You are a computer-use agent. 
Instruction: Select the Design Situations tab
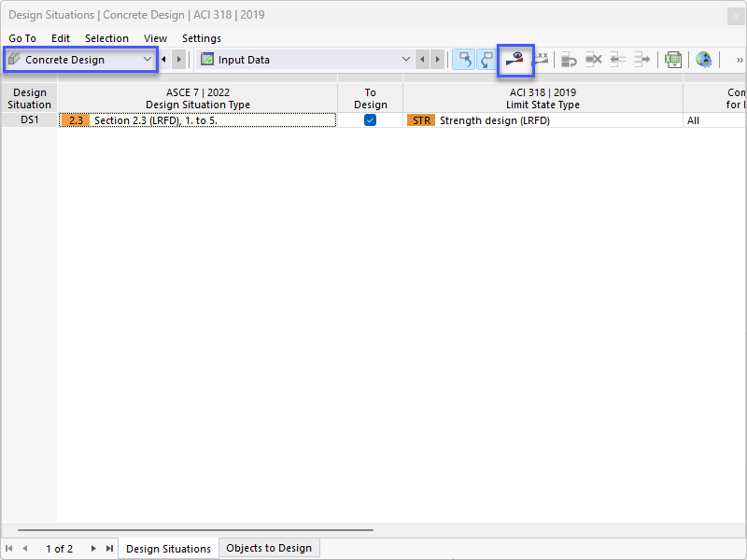[x=168, y=549]
